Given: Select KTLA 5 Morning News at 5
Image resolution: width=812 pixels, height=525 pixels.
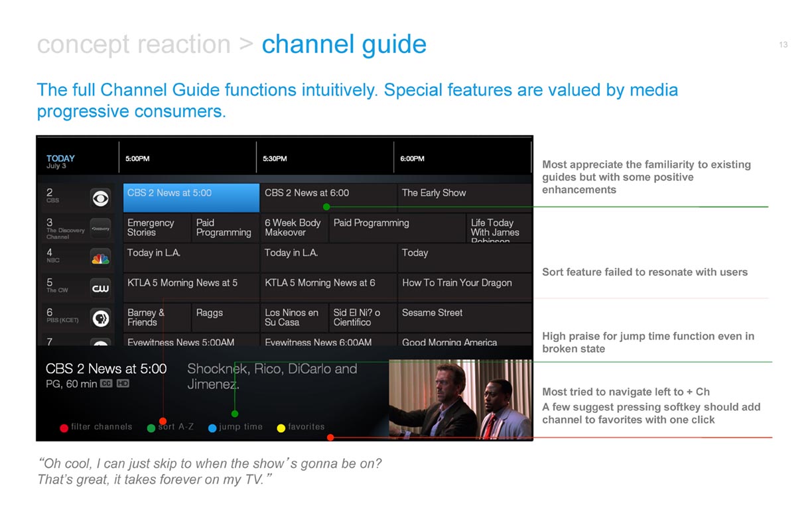Looking at the screenshot, I should (191, 287).
